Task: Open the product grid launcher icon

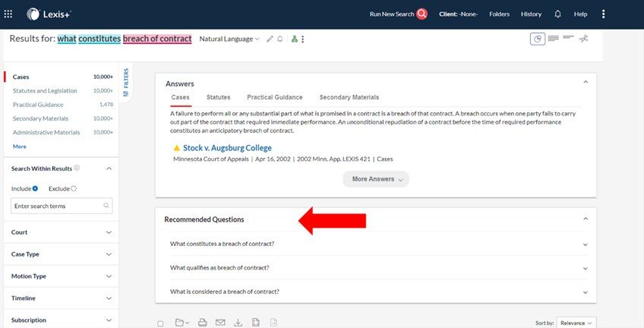Action: [8, 14]
